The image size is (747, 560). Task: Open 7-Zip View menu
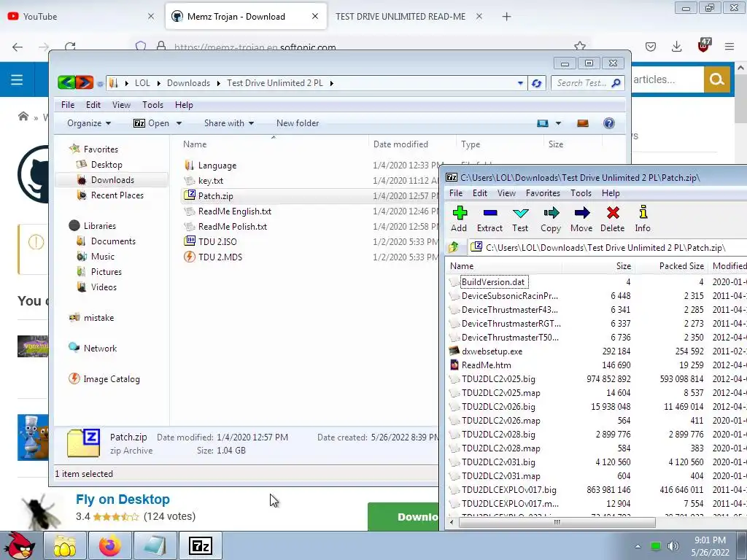506,192
